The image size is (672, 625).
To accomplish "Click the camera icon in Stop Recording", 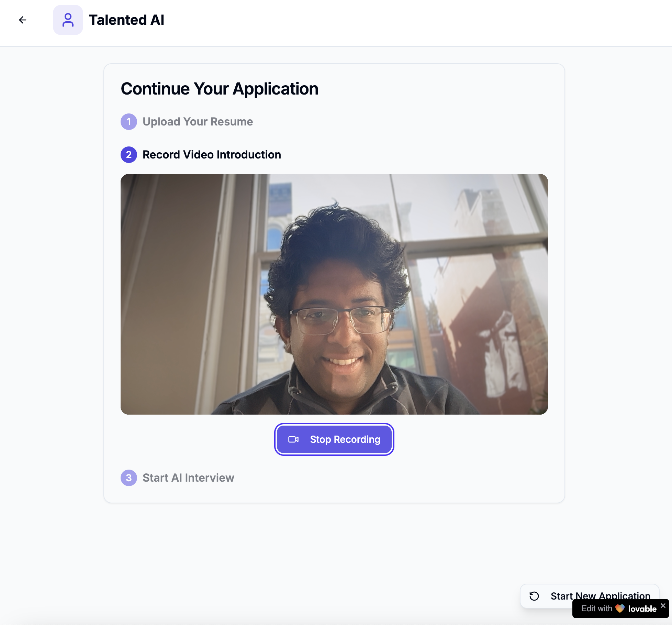I will coord(293,439).
